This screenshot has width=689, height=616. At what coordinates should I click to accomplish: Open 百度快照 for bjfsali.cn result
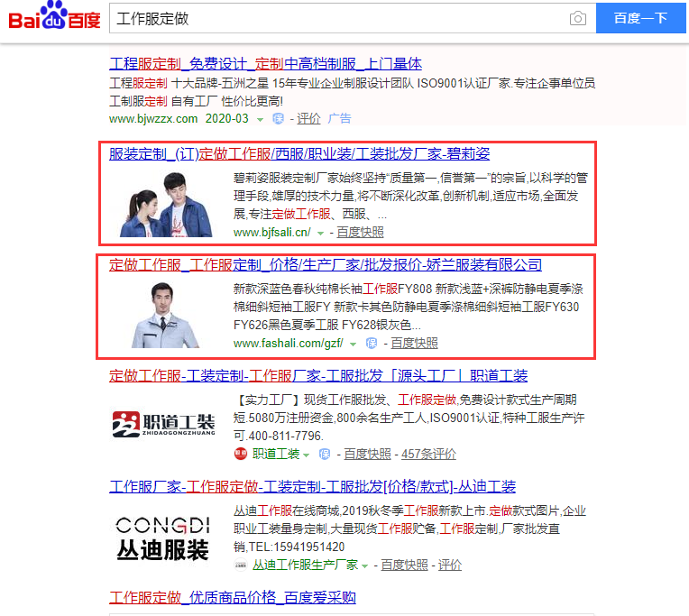361,233
